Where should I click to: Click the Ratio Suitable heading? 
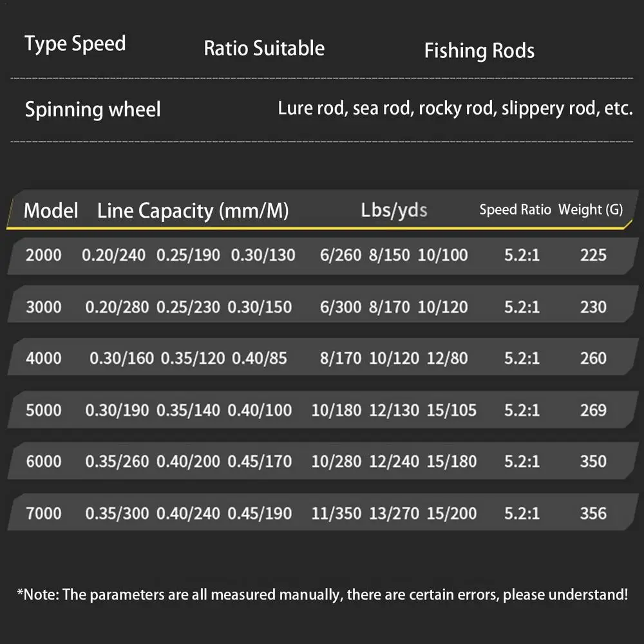pyautogui.click(x=264, y=48)
